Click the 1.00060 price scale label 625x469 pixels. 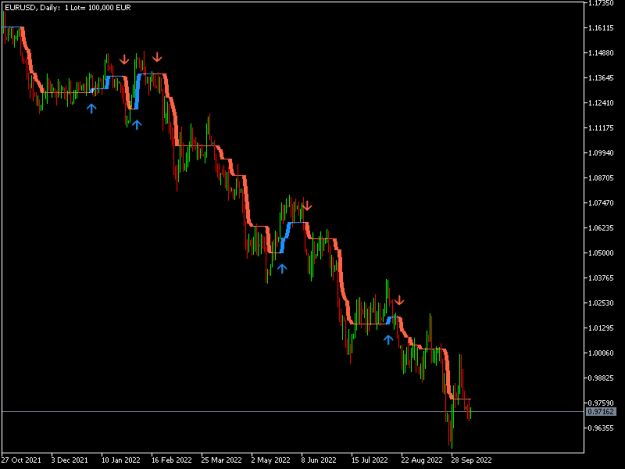[x=601, y=353]
